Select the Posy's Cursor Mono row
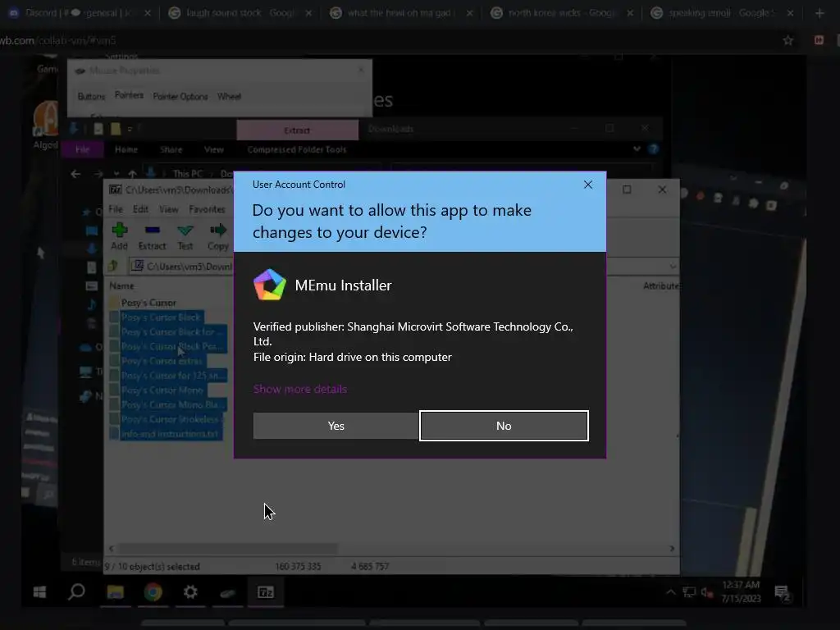840x630 pixels. (x=162, y=390)
